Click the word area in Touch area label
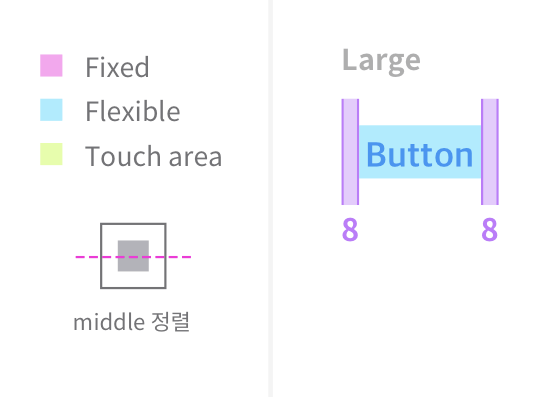This screenshot has width=559, height=397. 195,158
